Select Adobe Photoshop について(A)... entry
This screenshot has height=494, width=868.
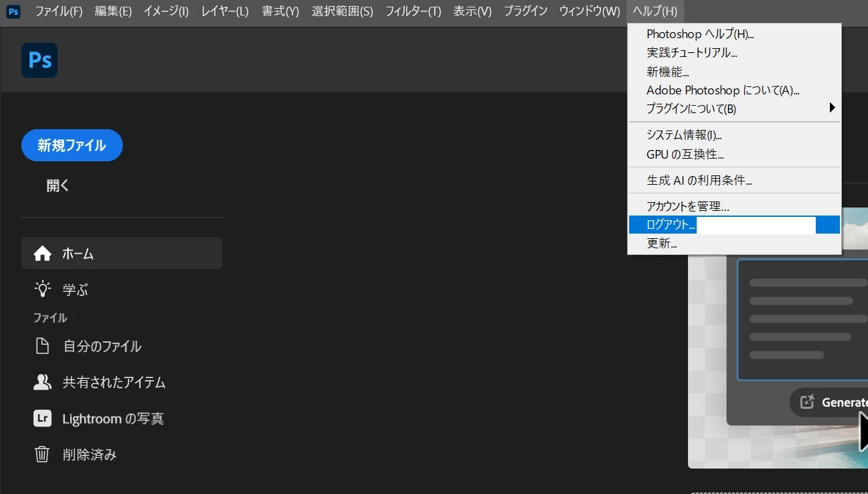(734, 90)
